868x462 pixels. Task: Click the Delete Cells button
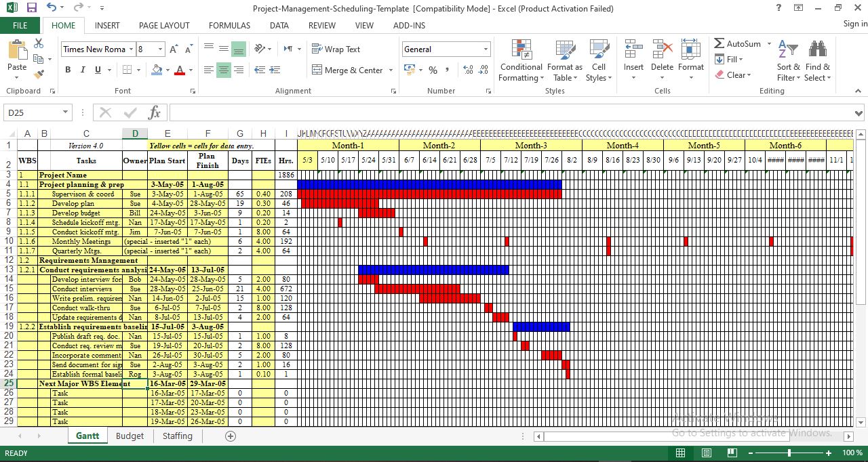(661, 61)
